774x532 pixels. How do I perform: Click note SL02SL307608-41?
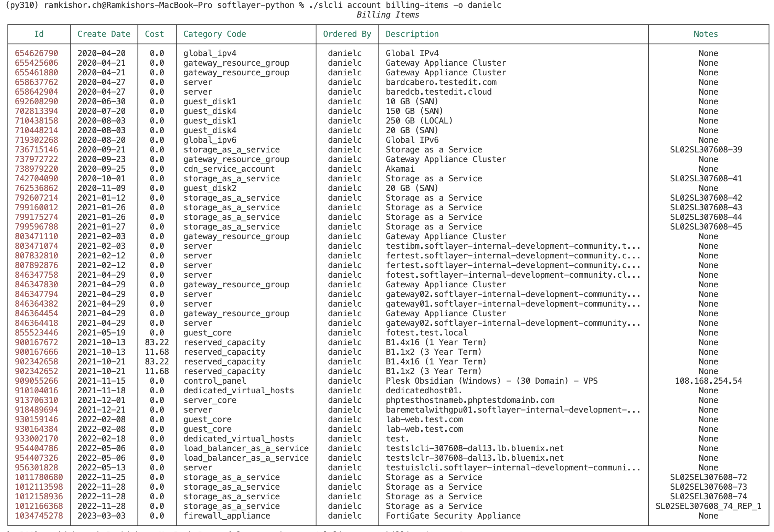[x=706, y=179]
